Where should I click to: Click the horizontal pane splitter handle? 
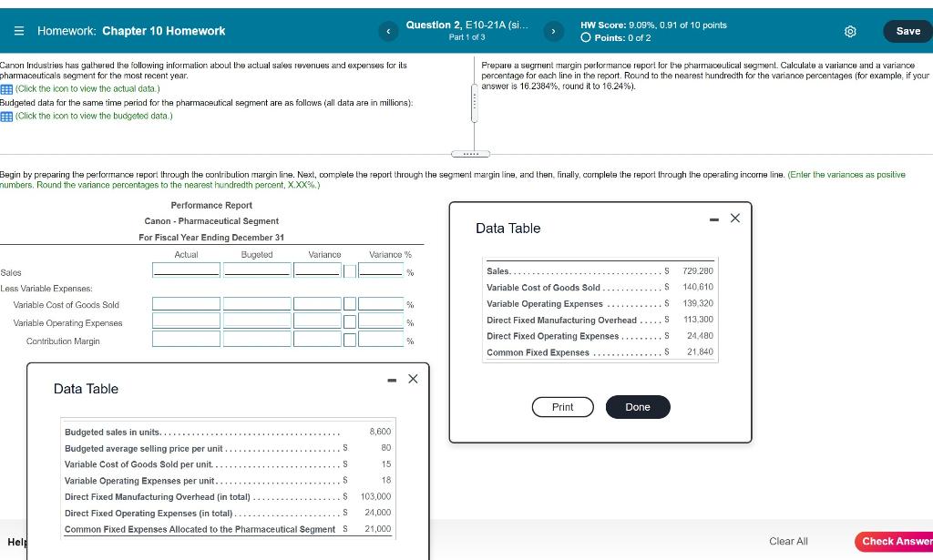(471, 154)
